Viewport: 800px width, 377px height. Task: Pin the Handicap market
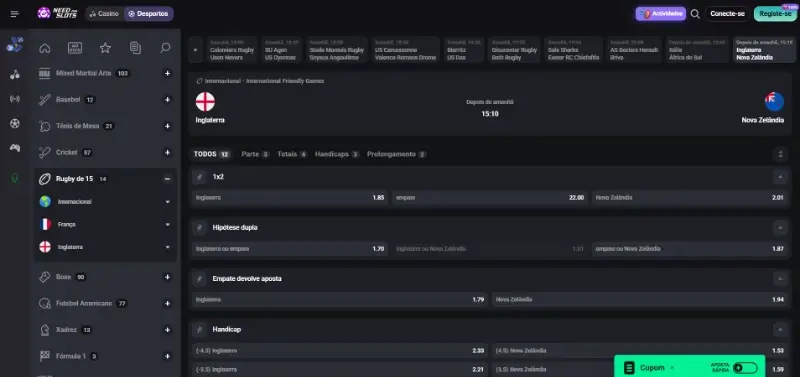pyautogui.click(x=200, y=330)
